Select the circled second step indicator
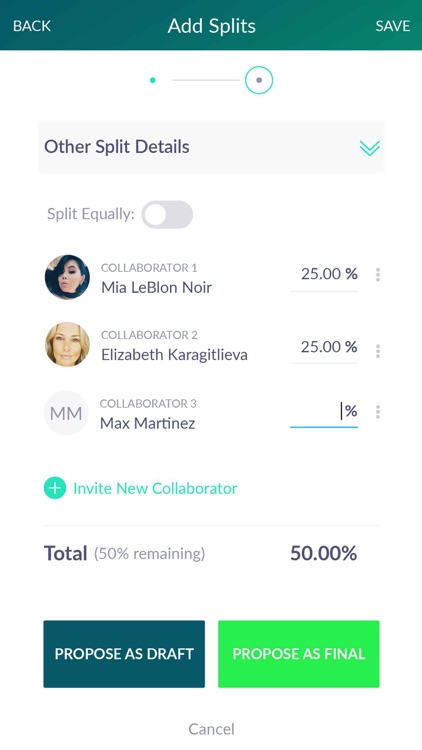This screenshot has height=750, width=422. [259, 80]
